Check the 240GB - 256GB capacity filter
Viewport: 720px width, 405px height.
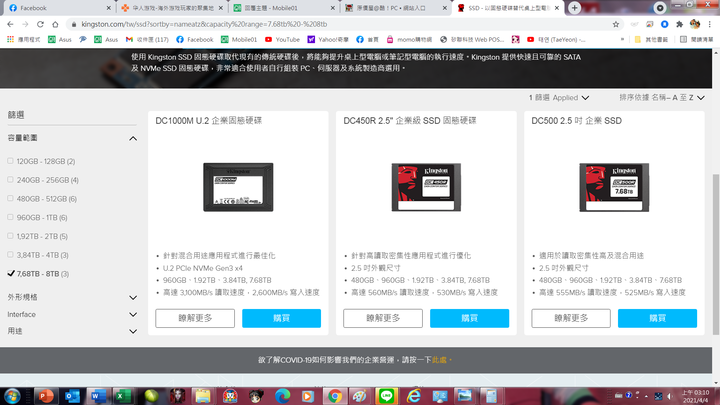[x=10, y=180]
